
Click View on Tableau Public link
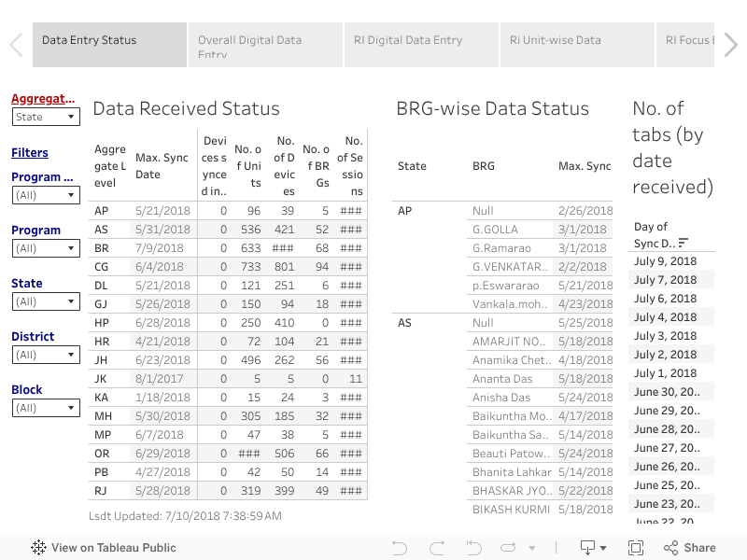click(x=104, y=548)
